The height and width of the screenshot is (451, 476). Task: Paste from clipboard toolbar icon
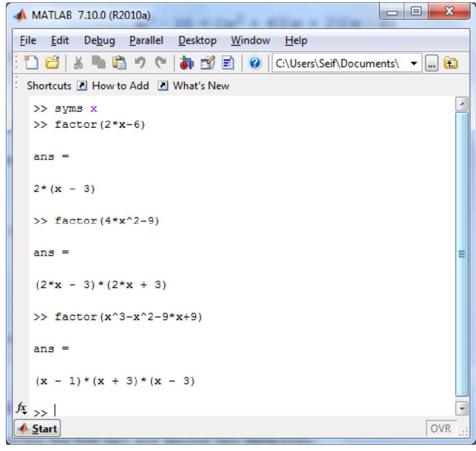tap(119, 63)
